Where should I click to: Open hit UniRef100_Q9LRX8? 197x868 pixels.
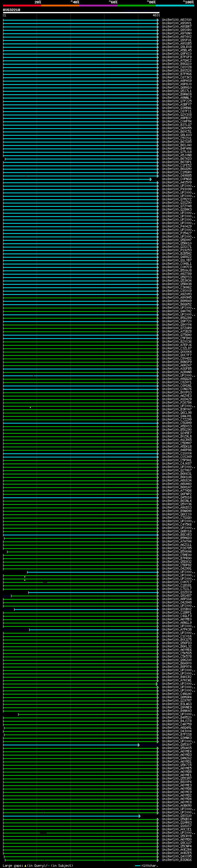177,47
